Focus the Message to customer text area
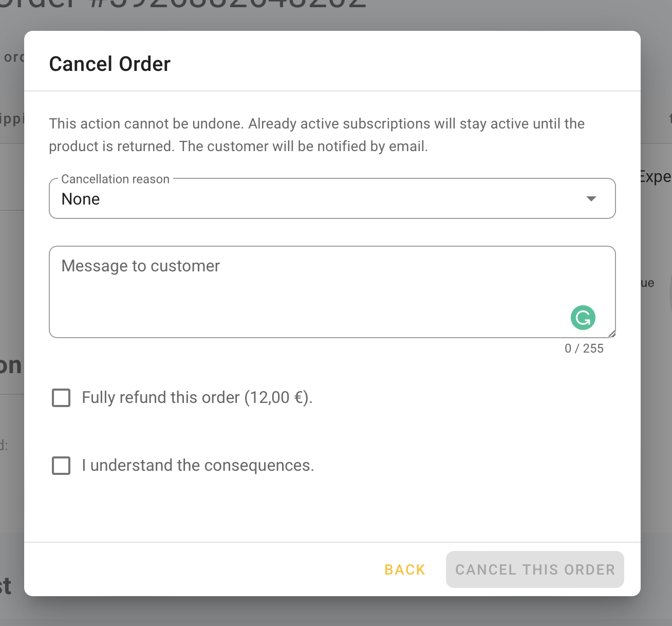Screen dimensions: 672x626 click(332, 292)
